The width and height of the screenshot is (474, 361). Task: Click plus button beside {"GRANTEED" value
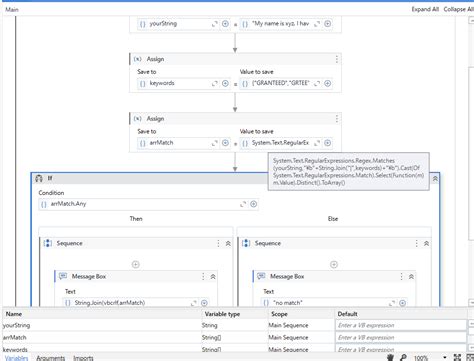pos(328,83)
